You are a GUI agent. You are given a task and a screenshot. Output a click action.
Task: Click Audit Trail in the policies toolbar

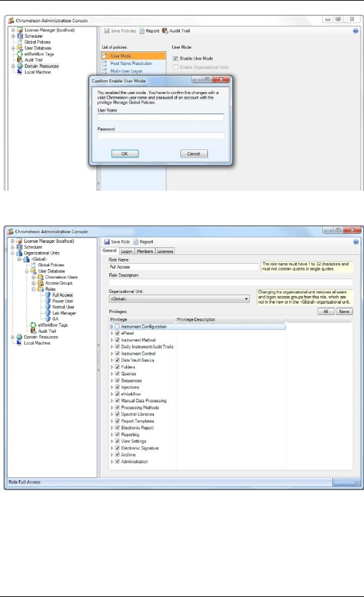point(176,31)
